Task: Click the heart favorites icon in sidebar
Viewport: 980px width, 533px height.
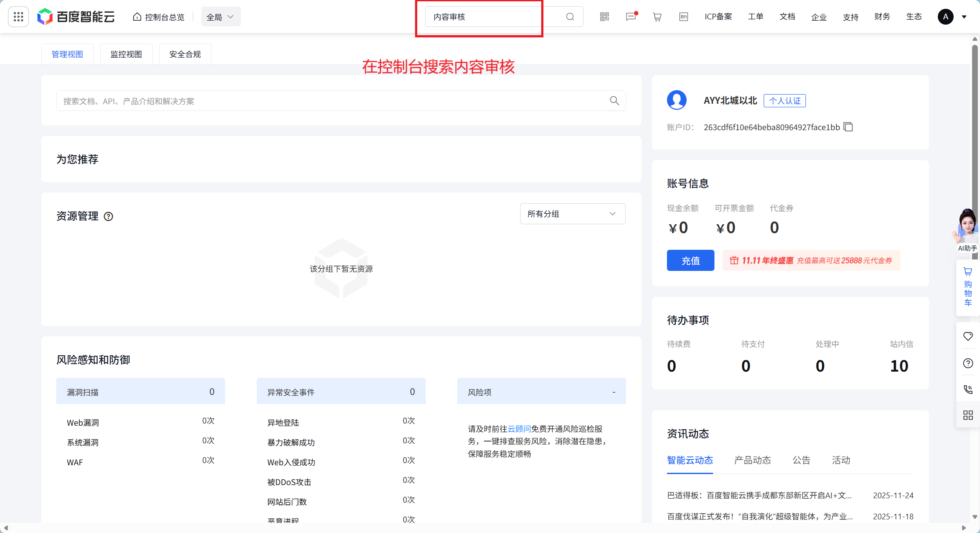Action: (968, 336)
